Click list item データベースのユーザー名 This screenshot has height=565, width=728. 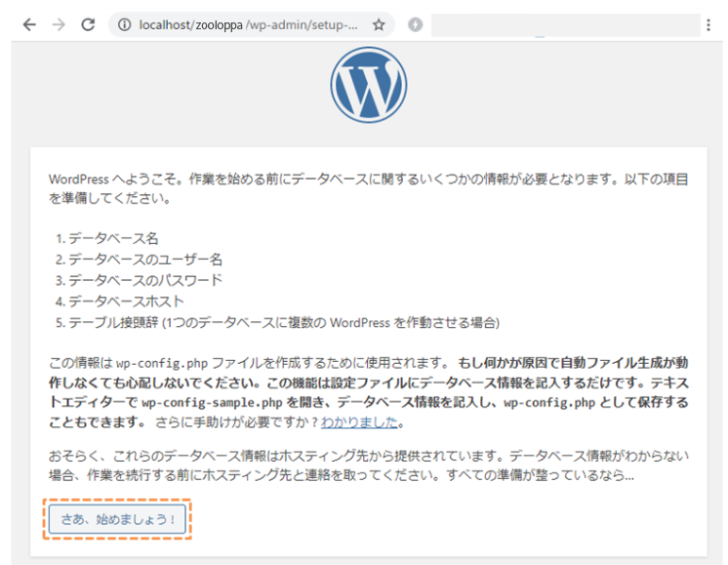point(145,260)
